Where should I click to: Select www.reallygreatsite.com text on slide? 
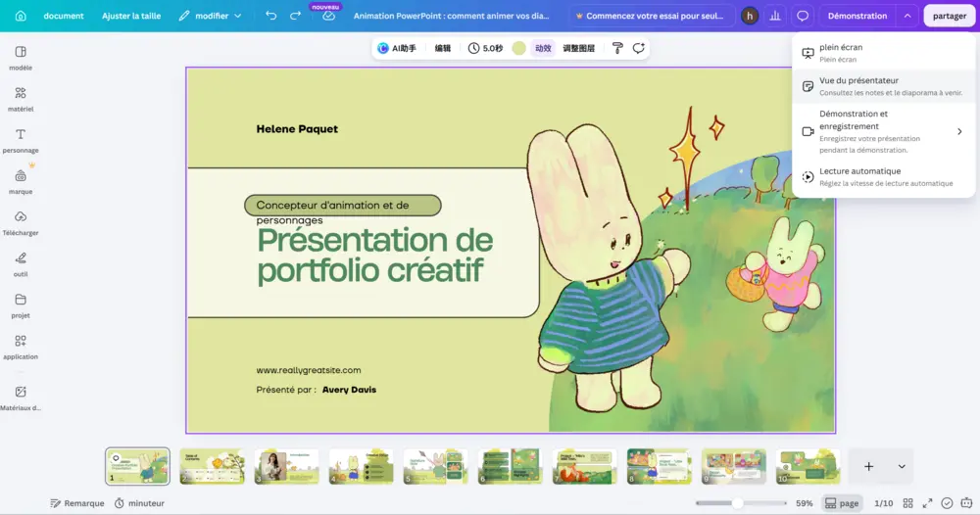pyautogui.click(x=308, y=369)
